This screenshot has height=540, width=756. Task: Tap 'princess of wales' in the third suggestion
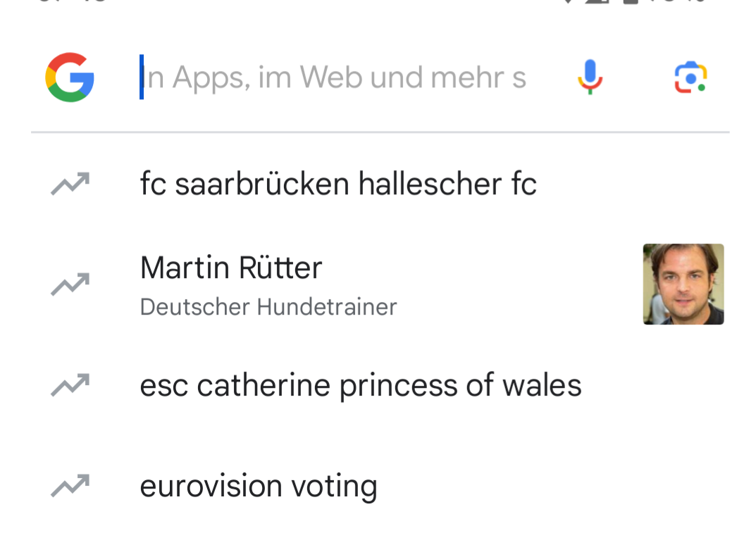coord(461,386)
